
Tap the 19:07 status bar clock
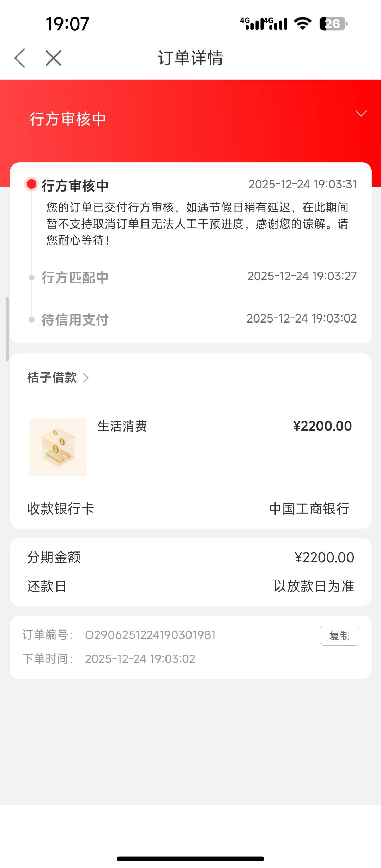[x=67, y=24]
